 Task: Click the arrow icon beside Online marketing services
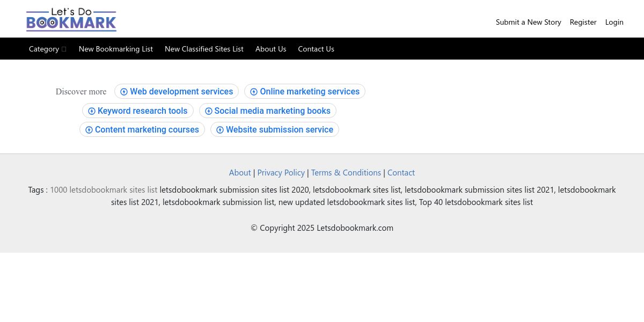click(254, 92)
